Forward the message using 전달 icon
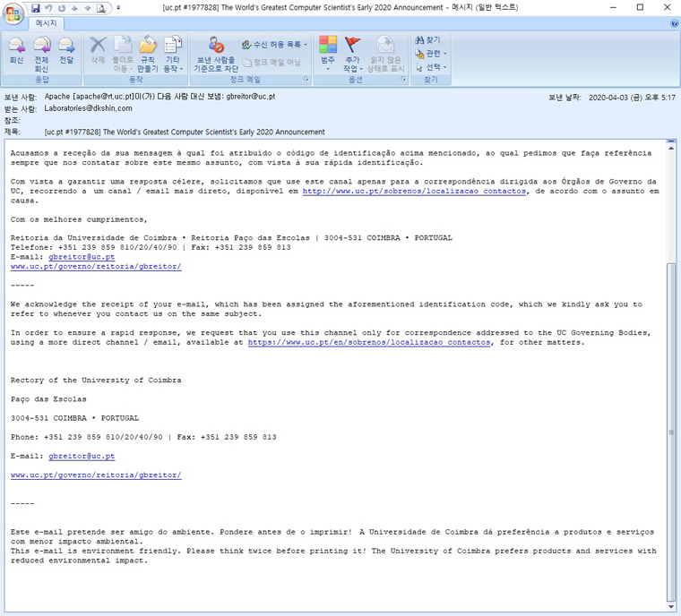Screen dimensions: 681x616 (x=66, y=52)
